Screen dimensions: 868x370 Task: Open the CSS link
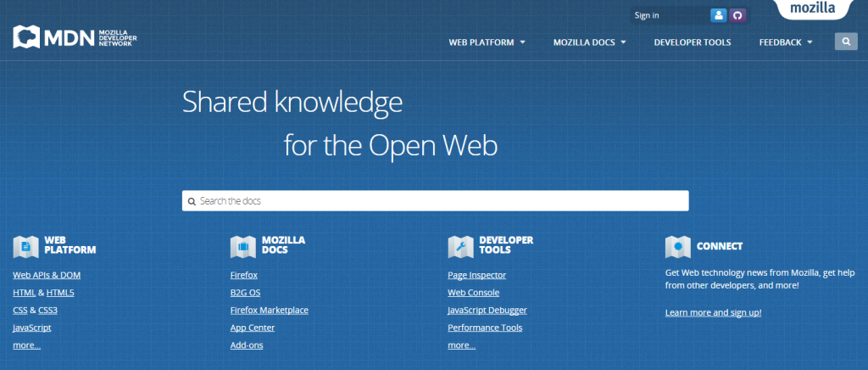coord(20,311)
